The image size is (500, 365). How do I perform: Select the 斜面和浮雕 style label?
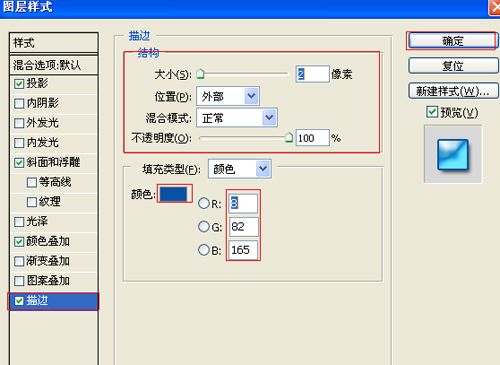tap(53, 162)
